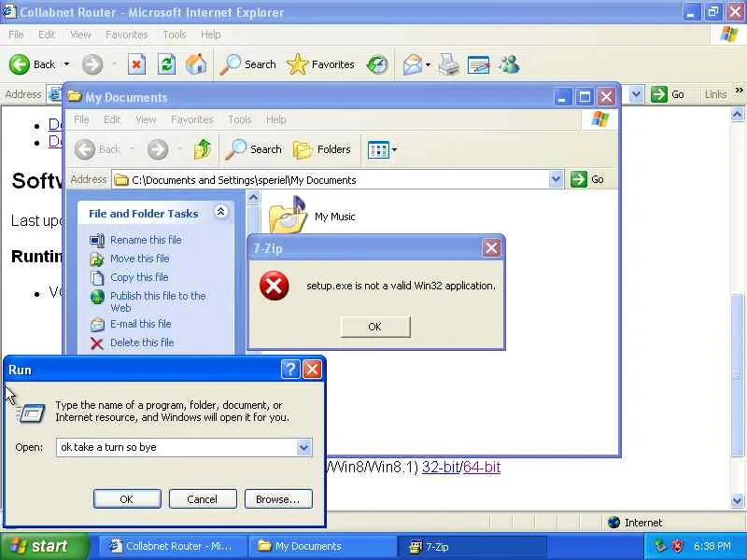Viewport: 747px width, 560px height.
Task: Click the Forward arrow in Internet Explorer
Action: [92, 64]
